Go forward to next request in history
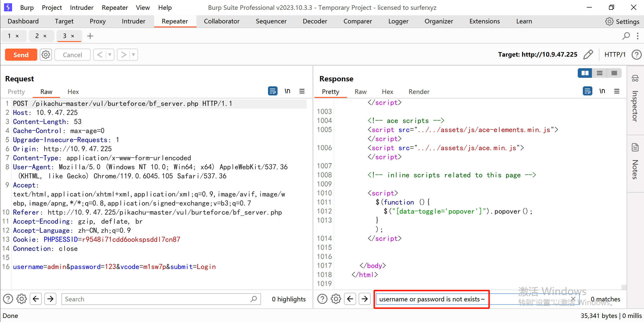The height and width of the screenshot is (322, 644). pos(123,55)
